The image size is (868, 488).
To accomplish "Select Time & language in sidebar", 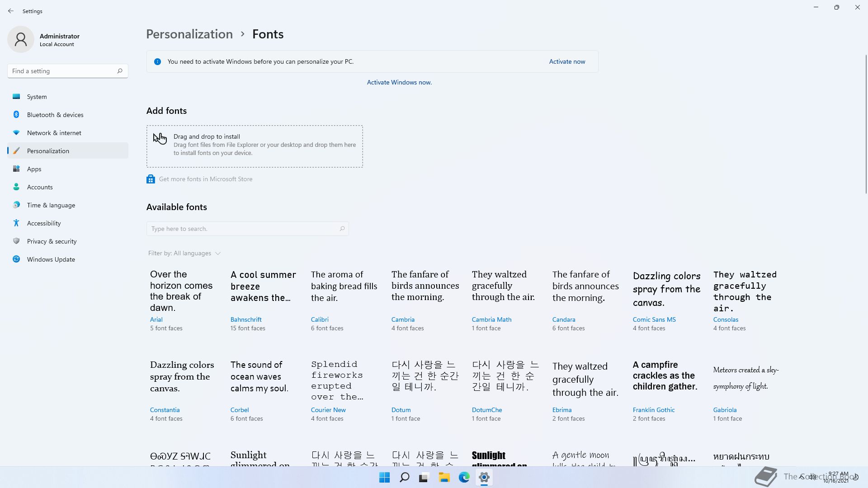I will pos(68,205).
